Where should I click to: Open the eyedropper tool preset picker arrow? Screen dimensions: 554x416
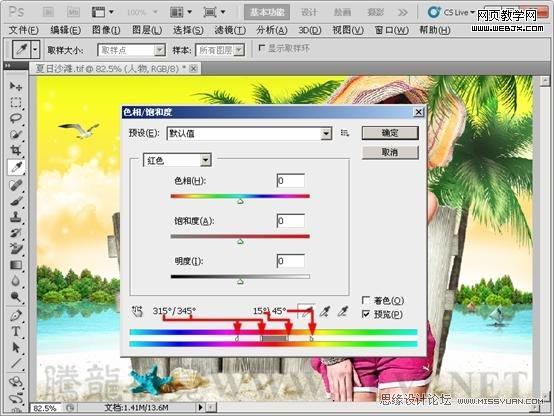point(35,49)
